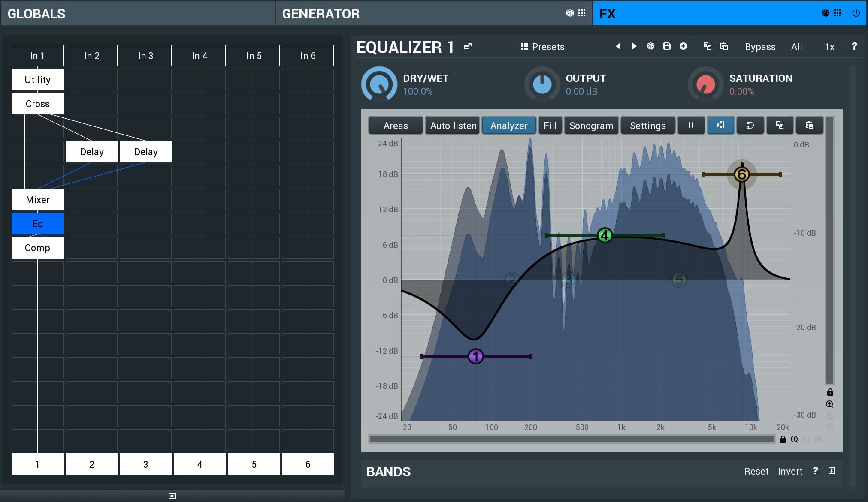Open the Presets browser
Screen dimensions: 868x502
(x=542, y=47)
